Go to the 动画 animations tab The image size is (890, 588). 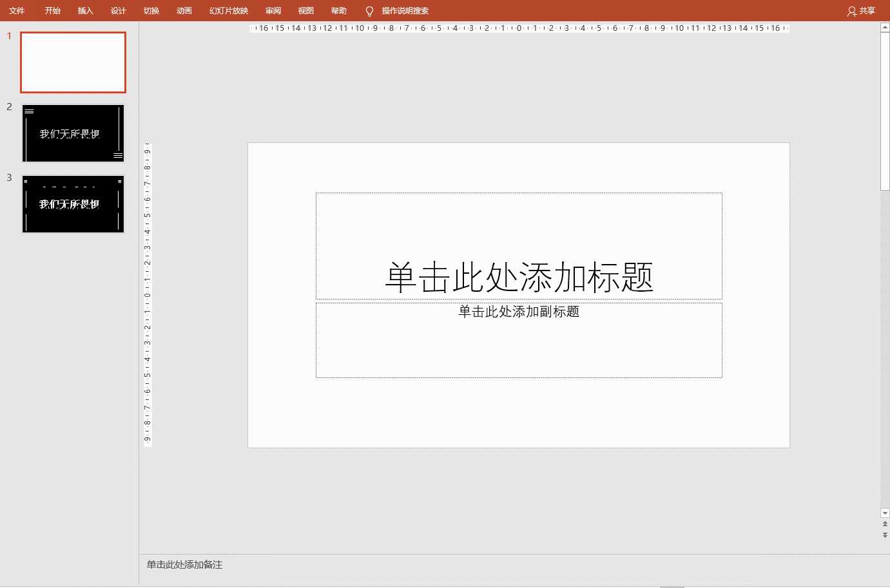184,10
